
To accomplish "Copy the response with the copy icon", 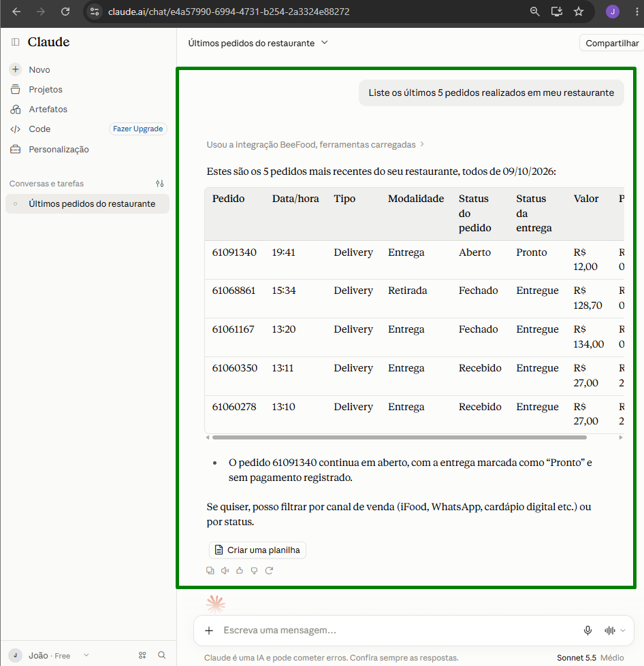I will tap(210, 571).
